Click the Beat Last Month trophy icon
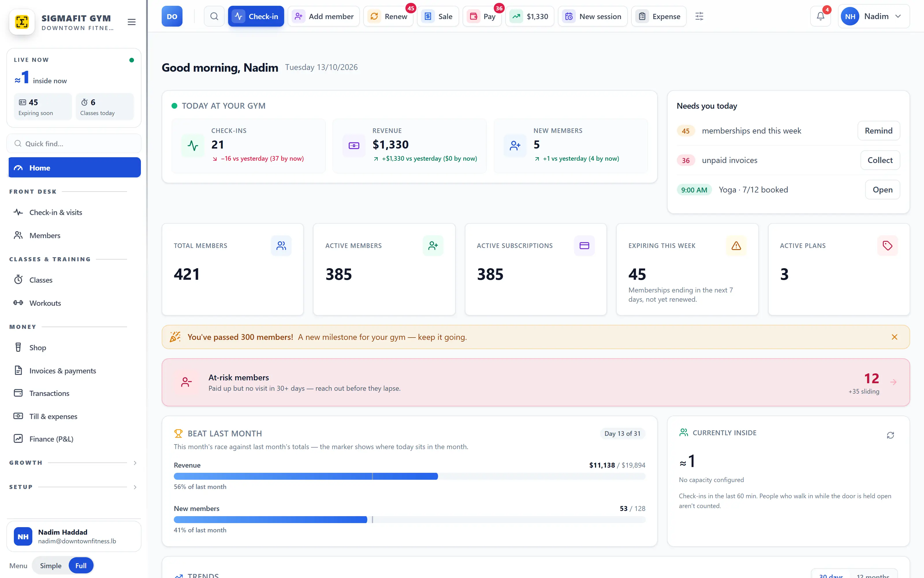 tap(178, 433)
